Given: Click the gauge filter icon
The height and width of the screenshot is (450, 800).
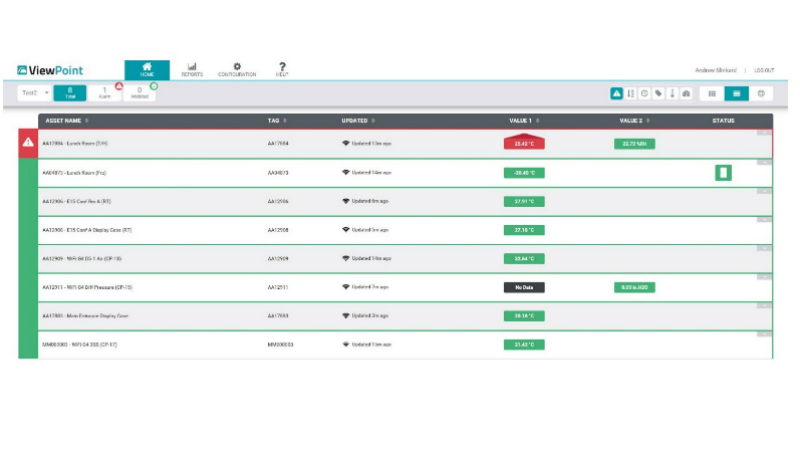Looking at the screenshot, I should (686, 93).
